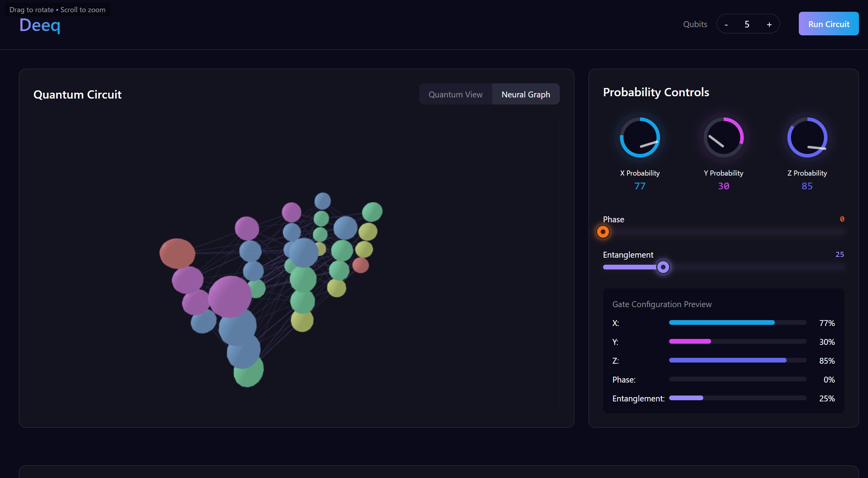Viewport: 868px width, 478px height.
Task: Increase qubits with plus button
Action: click(769, 24)
